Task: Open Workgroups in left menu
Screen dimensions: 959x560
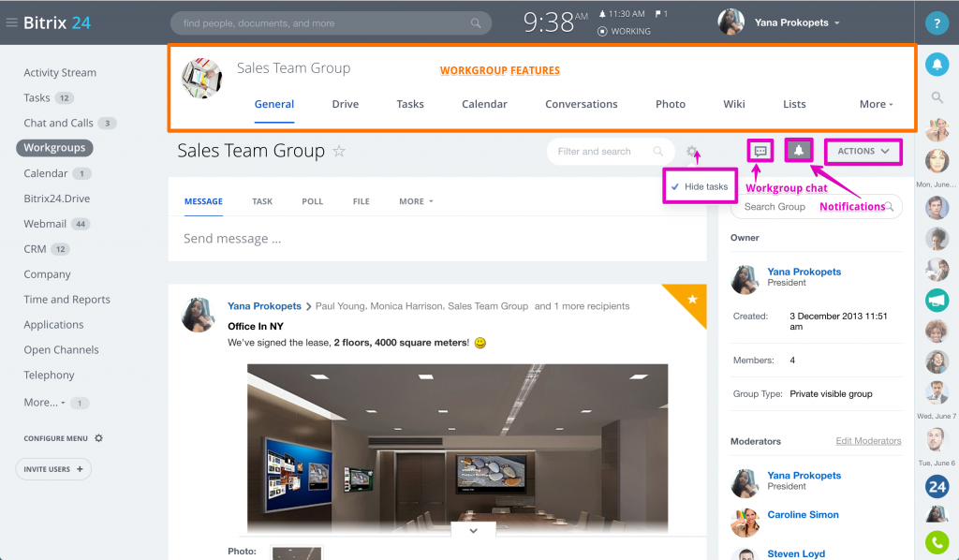Action: tap(54, 147)
